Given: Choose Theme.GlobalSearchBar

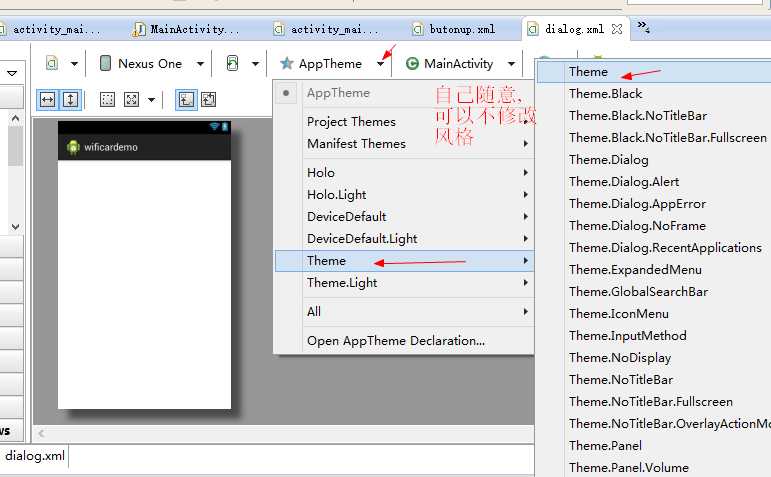Looking at the screenshot, I should tap(654, 292).
